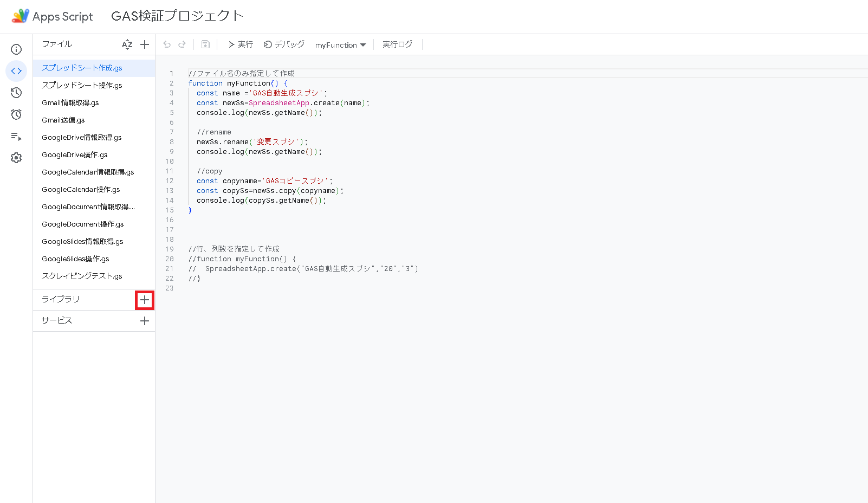The image size is (868, 503).
Task: Open the 実行ログ execution log
Action: pos(397,44)
